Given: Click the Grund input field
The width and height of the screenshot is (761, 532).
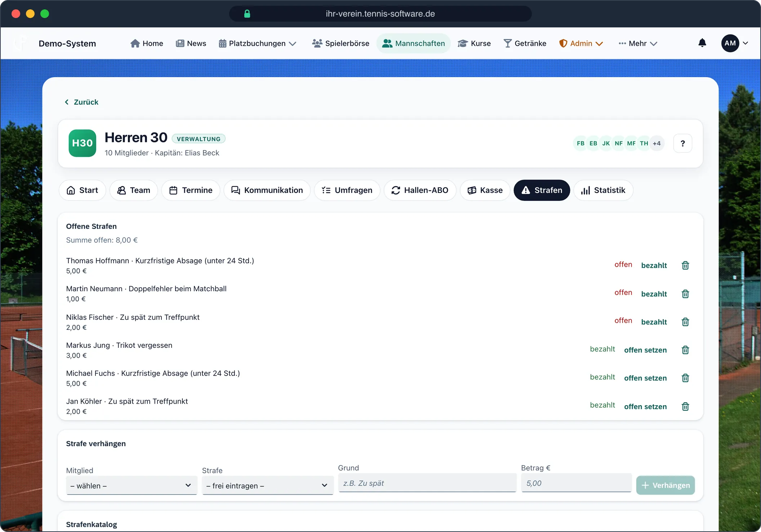Looking at the screenshot, I should click(427, 483).
